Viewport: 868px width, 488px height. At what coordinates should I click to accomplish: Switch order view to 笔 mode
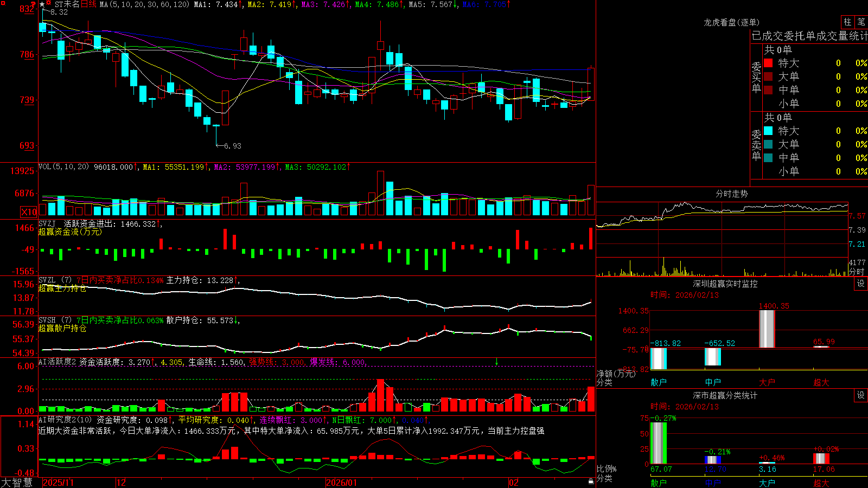pos(861,22)
